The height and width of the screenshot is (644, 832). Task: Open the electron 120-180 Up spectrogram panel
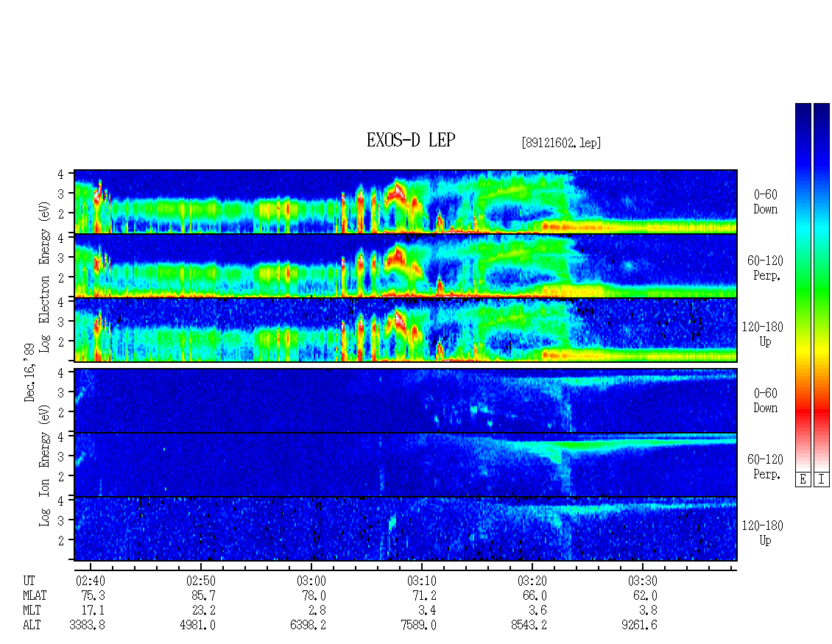(406, 330)
